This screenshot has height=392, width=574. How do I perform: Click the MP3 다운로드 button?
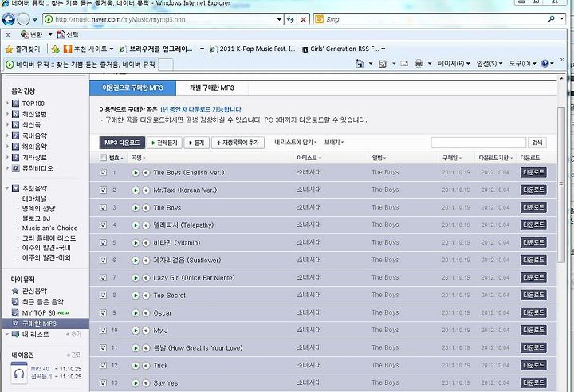122,143
